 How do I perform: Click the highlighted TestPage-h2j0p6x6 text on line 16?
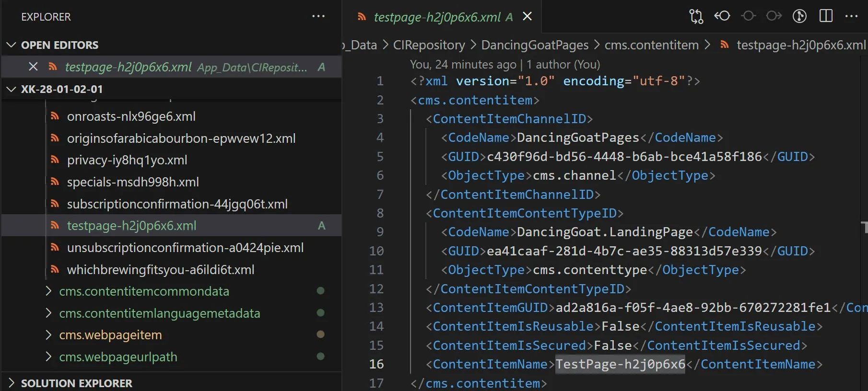pos(621,364)
